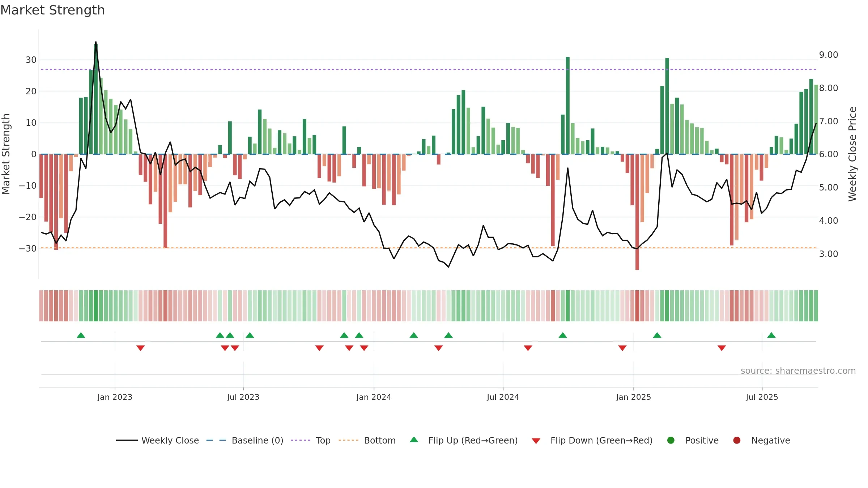The width and height of the screenshot is (868, 488).
Task: Click the flip-down marker just after Jul 2024
Action: (528, 348)
